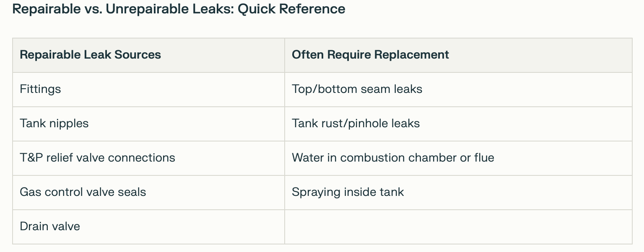Screen dimensions: 644x252
Task: Select the 'T&P relief valve connections' cell
Action: click(97, 158)
